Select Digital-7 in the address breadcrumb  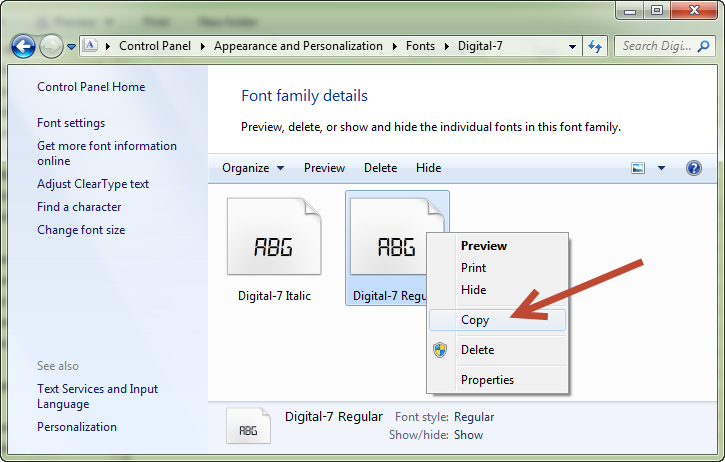(x=480, y=46)
